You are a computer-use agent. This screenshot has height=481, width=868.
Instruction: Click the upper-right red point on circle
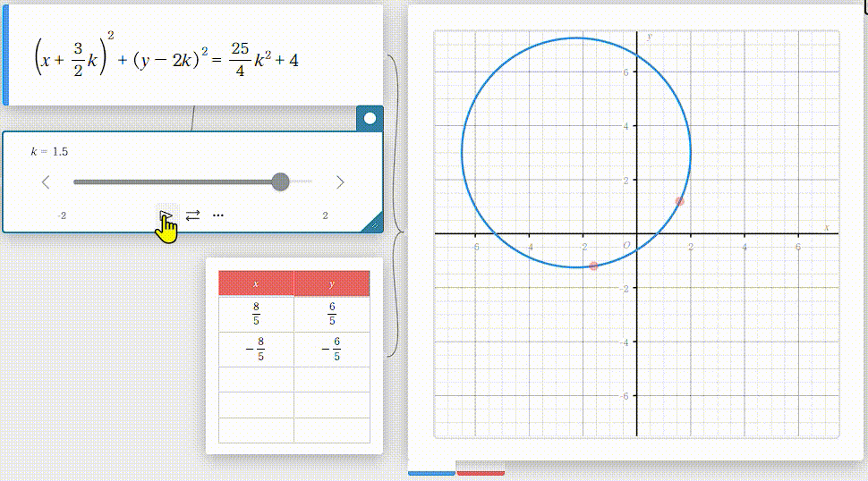tap(680, 201)
